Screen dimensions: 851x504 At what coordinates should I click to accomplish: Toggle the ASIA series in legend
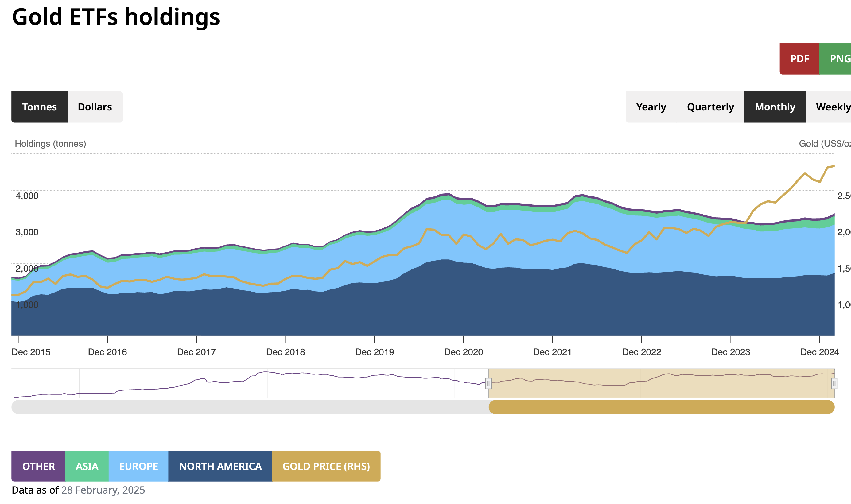click(x=87, y=466)
